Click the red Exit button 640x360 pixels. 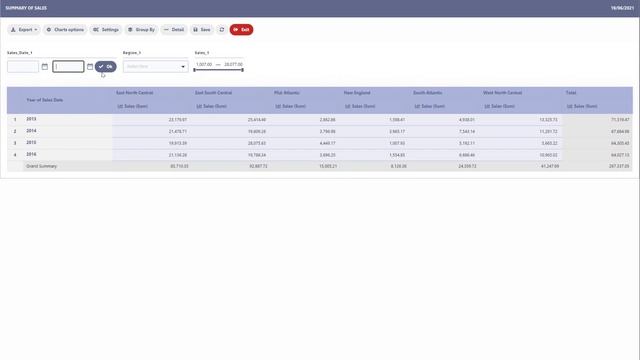[241, 30]
